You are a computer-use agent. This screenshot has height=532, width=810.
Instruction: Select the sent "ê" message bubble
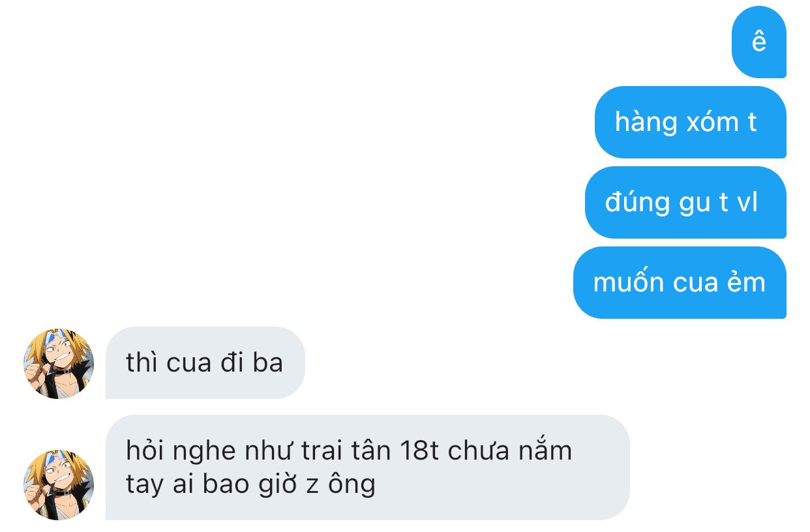coord(759,42)
